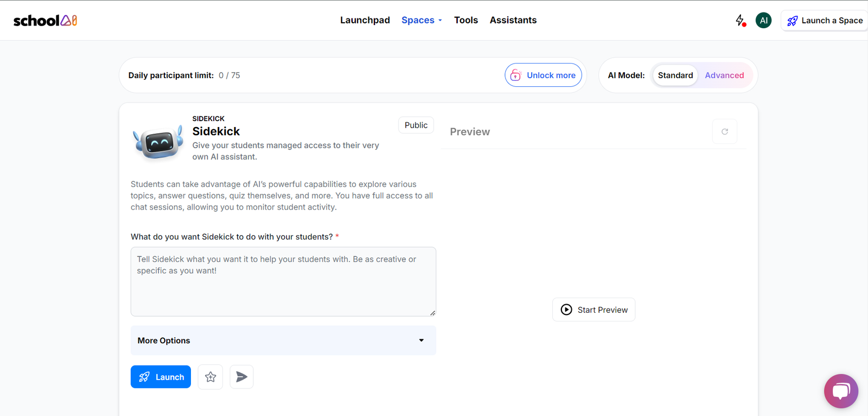Viewport: 868px width, 416px height.
Task: Open the AI user avatar menu
Action: (x=763, y=21)
